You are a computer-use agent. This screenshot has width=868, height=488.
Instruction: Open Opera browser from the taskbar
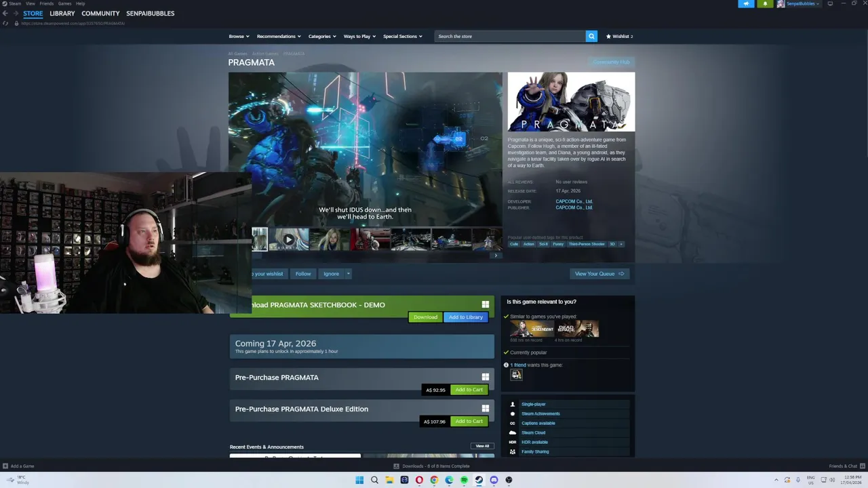click(419, 480)
